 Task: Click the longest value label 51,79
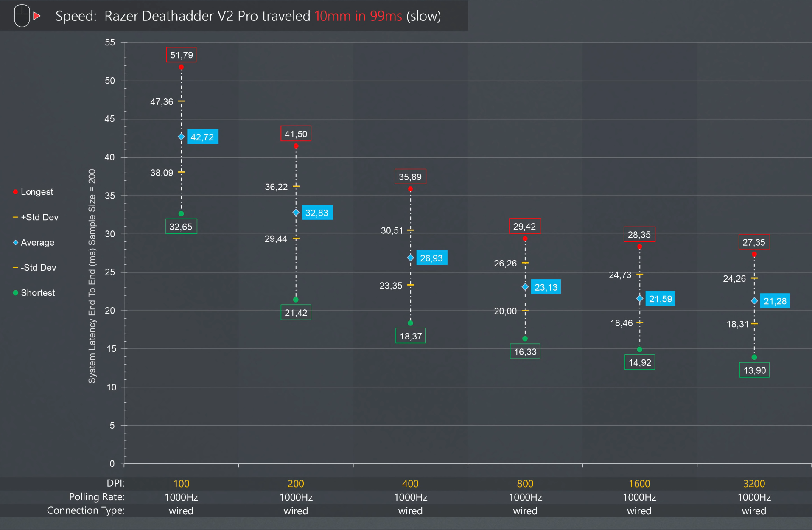pos(181,55)
